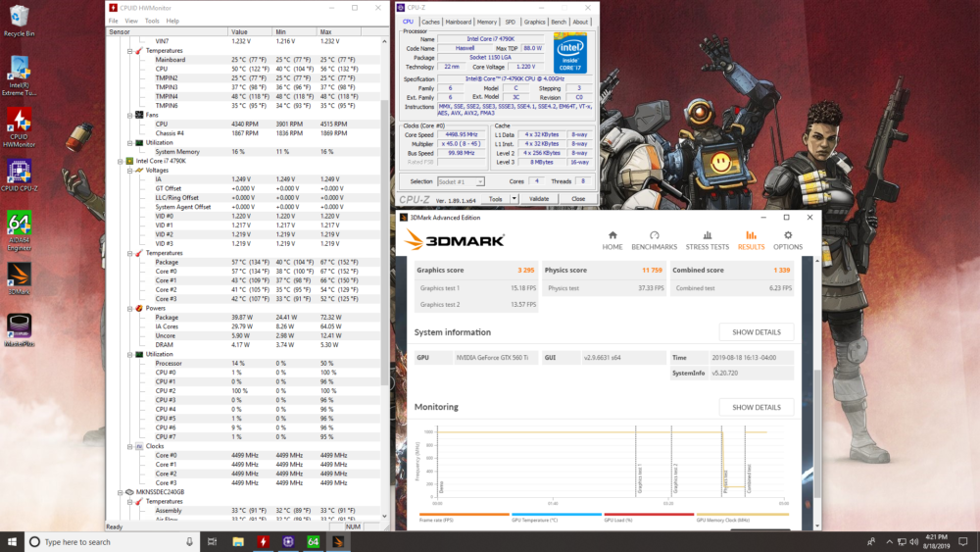Switch to CPU-Z About tab
The height and width of the screenshot is (552, 980).
click(580, 22)
